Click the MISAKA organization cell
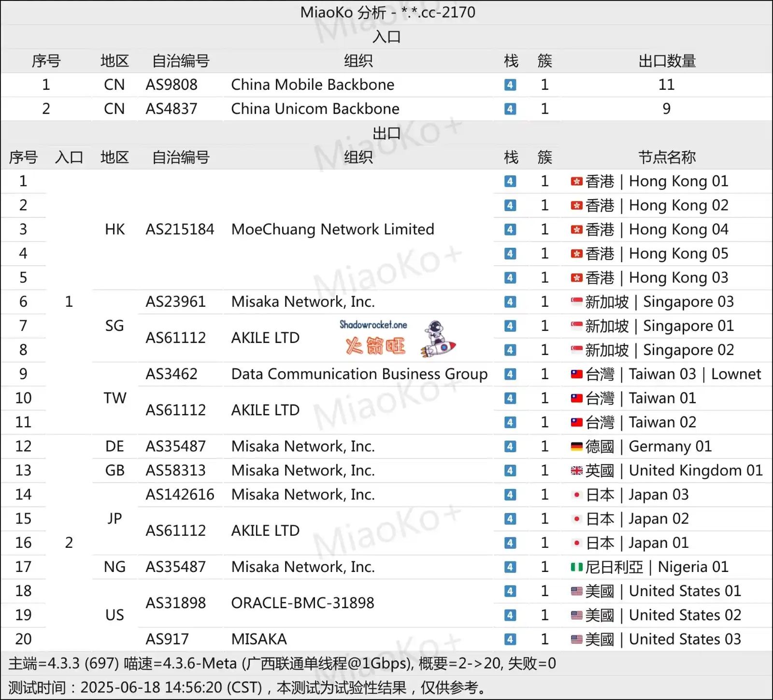The image size is (773, 700). pos(259,640)
